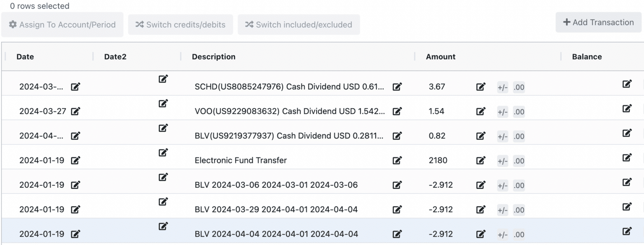Click Switch credits/debits
Viewport: 644px width, 245px height.
180,24
